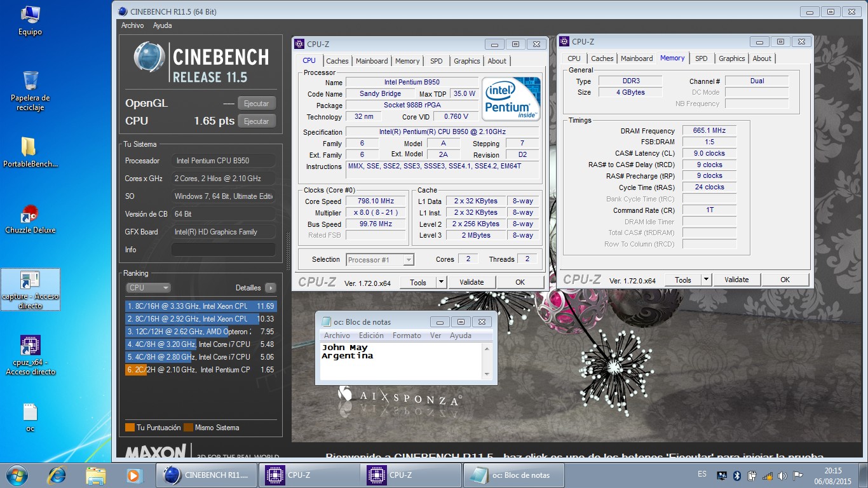Image resolution: width=868 pixels, height=488 pixels.
Task: Open Windows Media Player from the taskbar
Action: pos(133,475)
